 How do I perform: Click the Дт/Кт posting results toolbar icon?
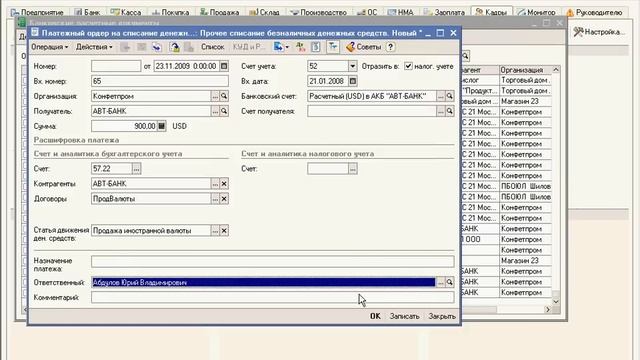pyautogui.click(x=300, y=47)
